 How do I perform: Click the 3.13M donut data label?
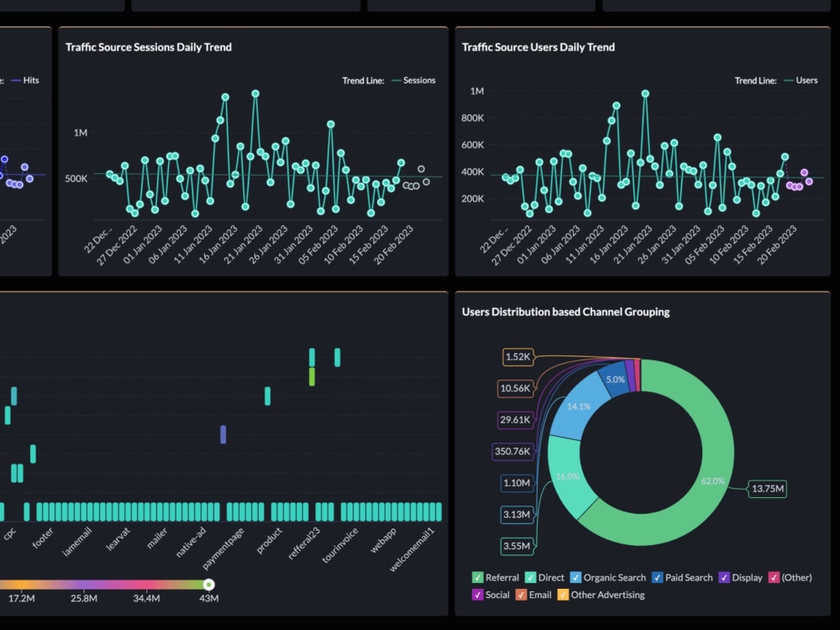click(517, 515)
